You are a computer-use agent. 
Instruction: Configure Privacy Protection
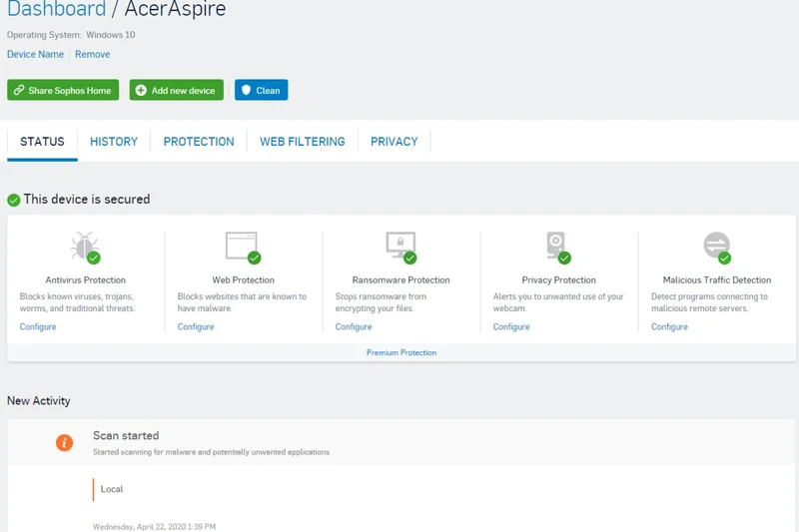[x=511, y=326]
